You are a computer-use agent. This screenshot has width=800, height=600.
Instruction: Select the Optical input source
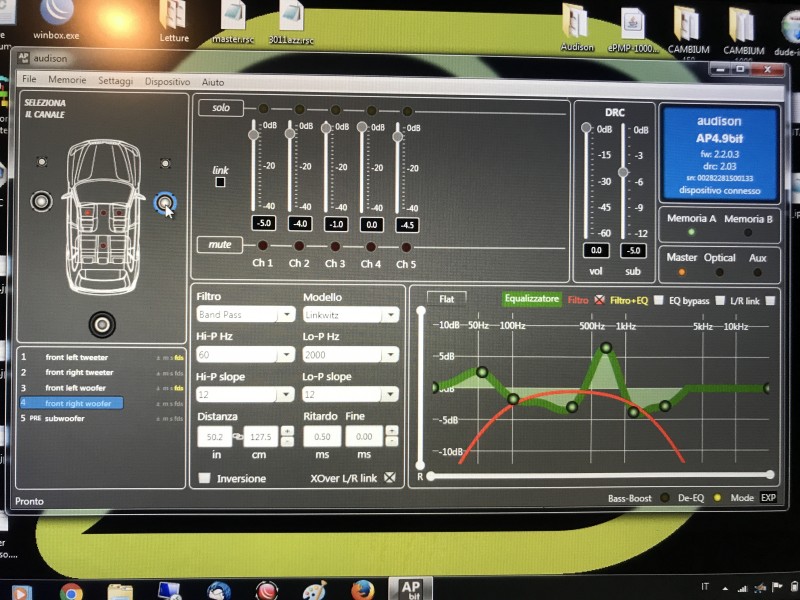click(x=719, y=272)
